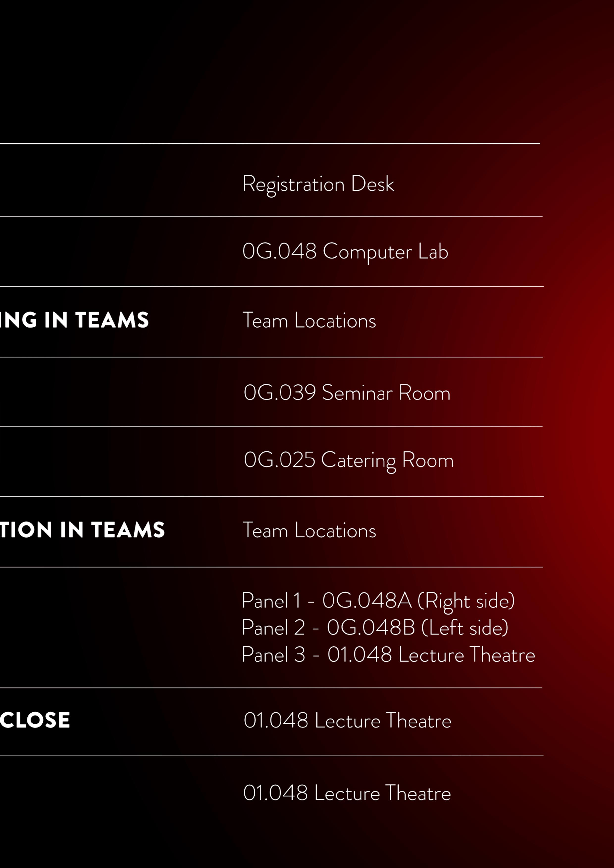This screenshot has width=614, height=868.
Task: Click the bold CLOSE heading
Action: click(35, 720)
